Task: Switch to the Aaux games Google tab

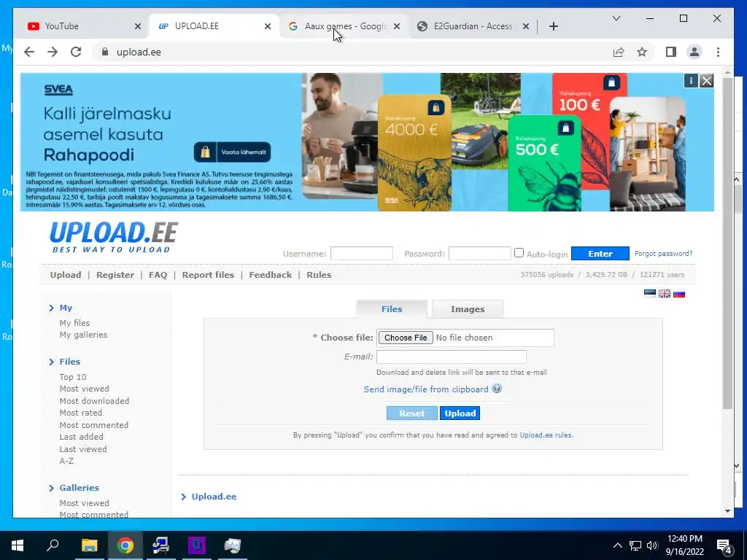Action: click(x=346, y=26)
